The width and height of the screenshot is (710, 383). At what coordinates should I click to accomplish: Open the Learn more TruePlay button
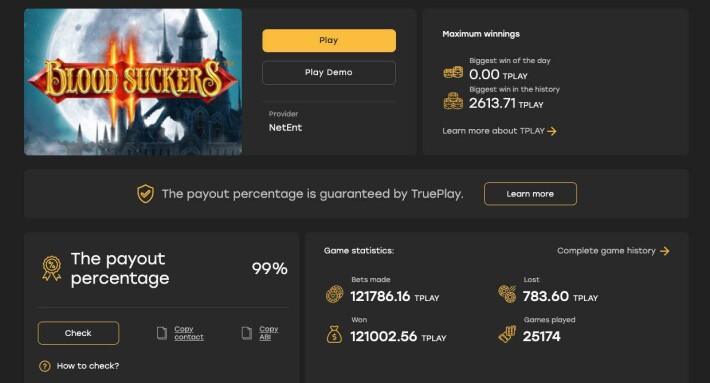tap(530, 194)
